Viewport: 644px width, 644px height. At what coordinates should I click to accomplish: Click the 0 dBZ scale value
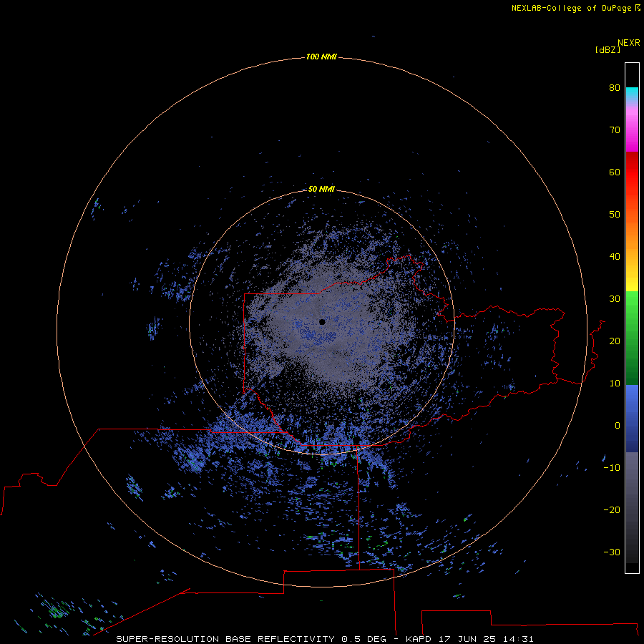(618, 426)
